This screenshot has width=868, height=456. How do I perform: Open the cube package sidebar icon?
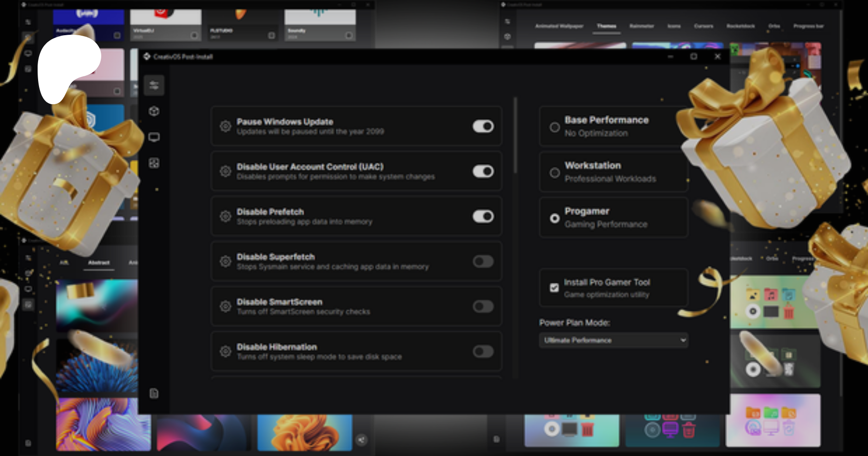click(154, 111)
